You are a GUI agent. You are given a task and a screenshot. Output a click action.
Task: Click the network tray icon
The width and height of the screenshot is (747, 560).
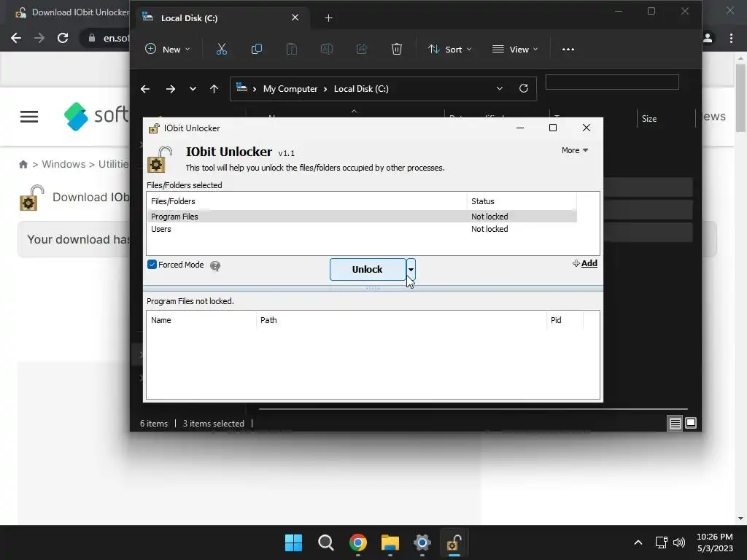tap(661, 542)
